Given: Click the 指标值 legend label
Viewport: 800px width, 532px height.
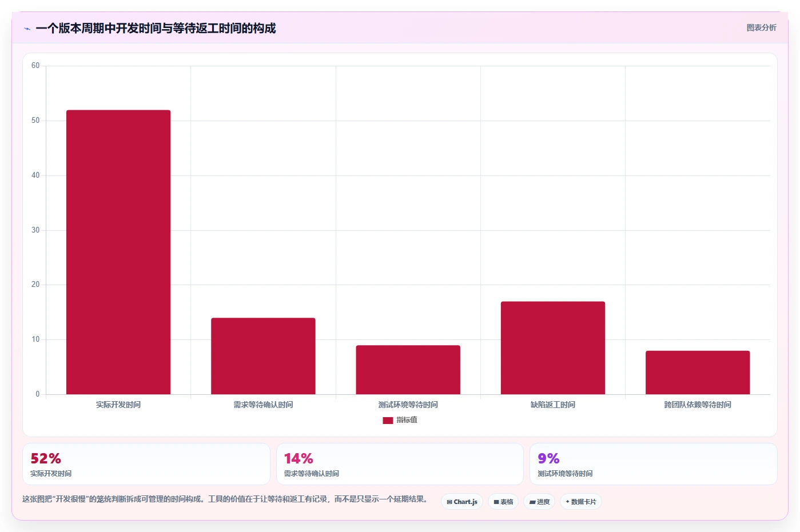Looking at the screenshot, I should coord(407,420).
